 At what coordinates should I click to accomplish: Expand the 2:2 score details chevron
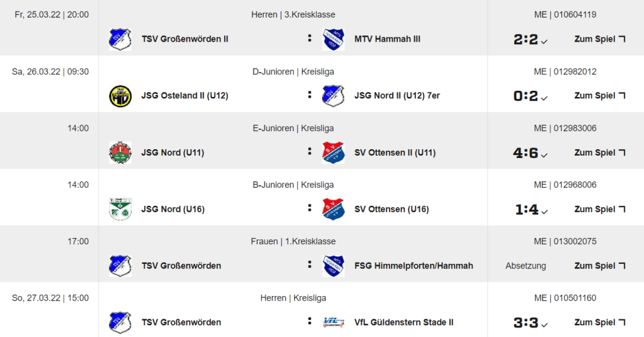[544, 42]
